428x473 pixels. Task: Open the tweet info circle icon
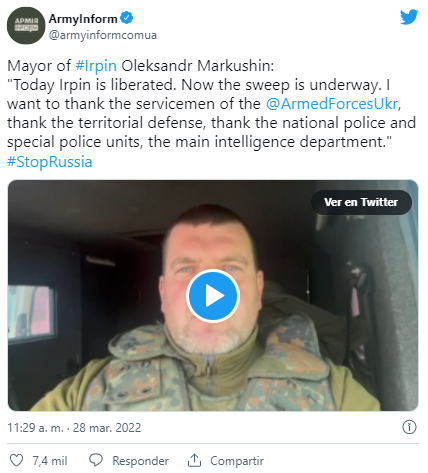[409, 427]
